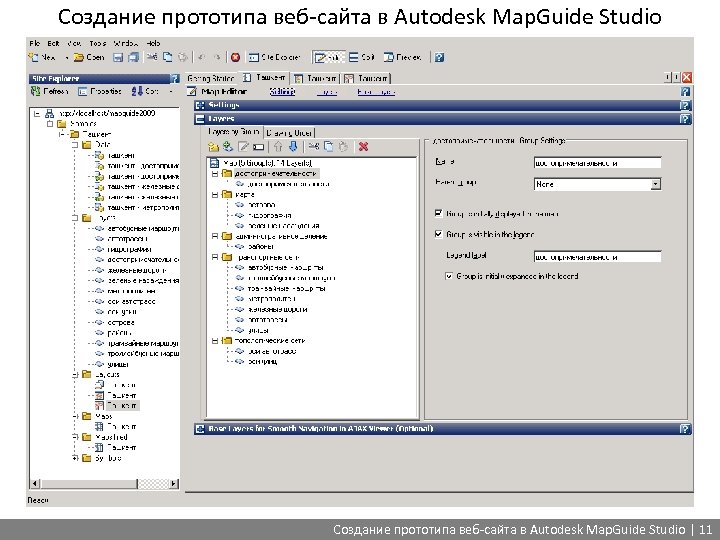The image size is (720, 540).
Task: Open Properties in the Site Explorer toolbar
Action: (x=100, y=91)
